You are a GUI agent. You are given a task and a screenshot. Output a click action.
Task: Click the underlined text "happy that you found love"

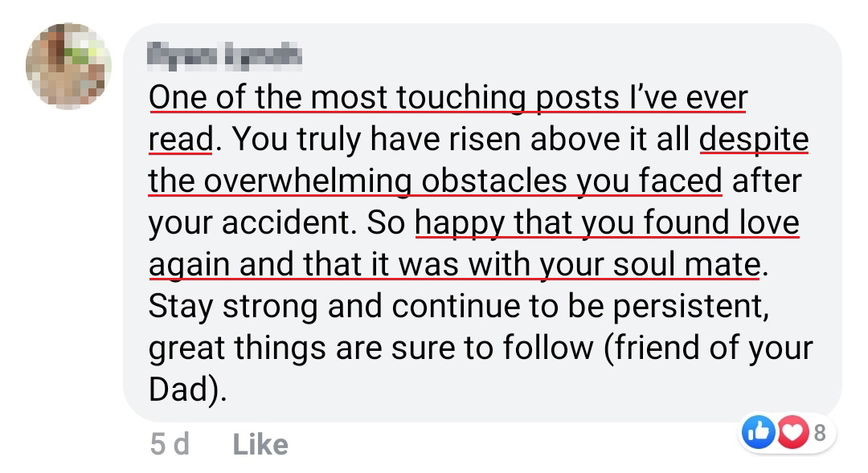click(x=607, y=223)
